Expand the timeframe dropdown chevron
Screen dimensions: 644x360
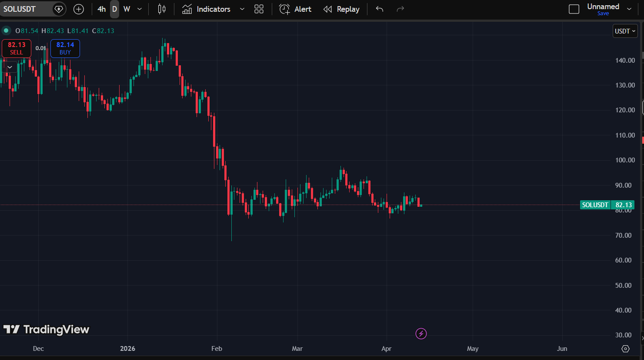140,9
